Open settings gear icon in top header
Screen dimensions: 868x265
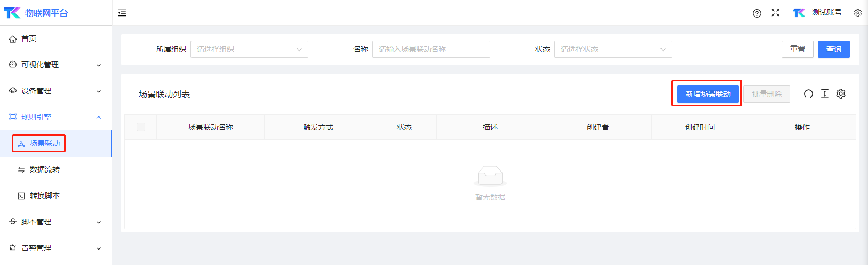click(x=858, y=13)
